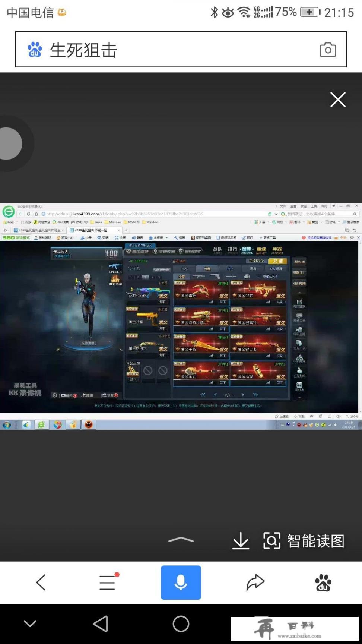Viewport: 362px width, 644px height.
Task: Open the 网址大全 bookmark
Action: click(42, 222)
